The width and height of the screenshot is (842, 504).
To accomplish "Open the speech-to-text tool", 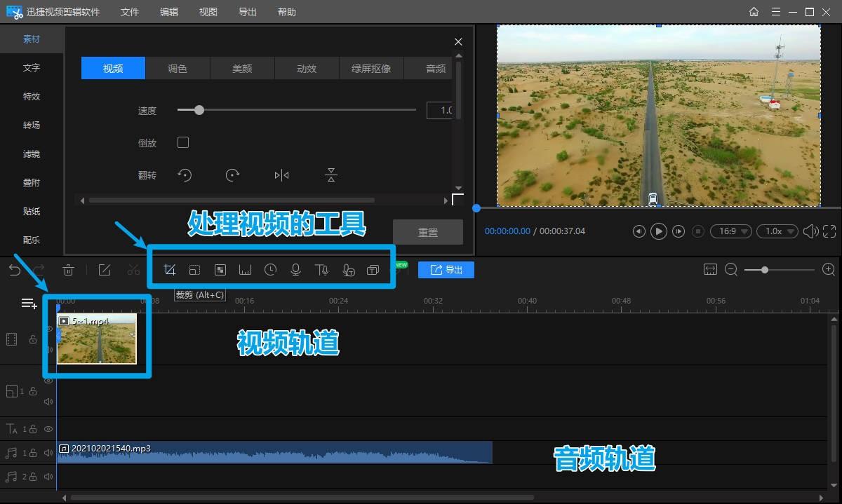I will point(348,270).
